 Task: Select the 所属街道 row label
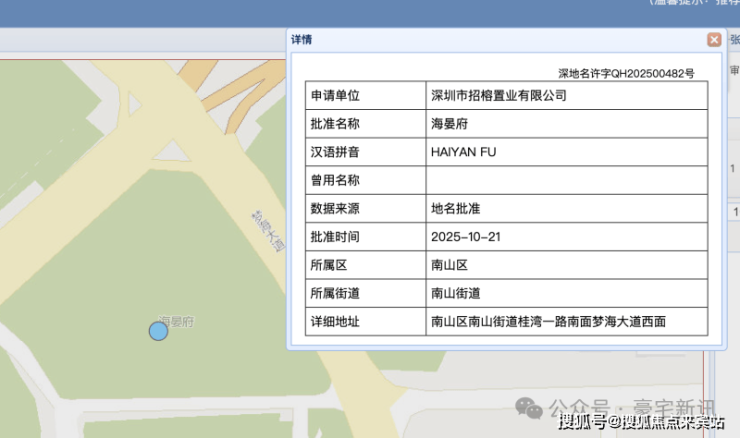[335, 294]
